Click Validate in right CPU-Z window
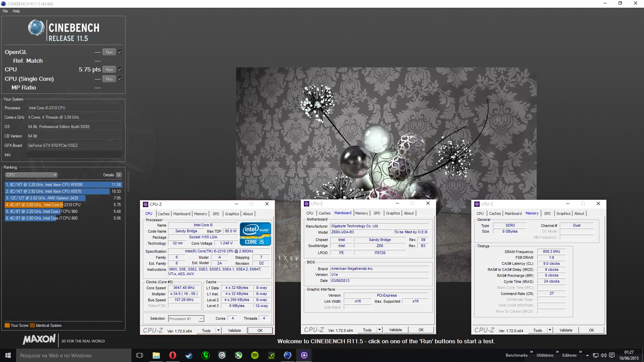644x362 pixels. 566,330
